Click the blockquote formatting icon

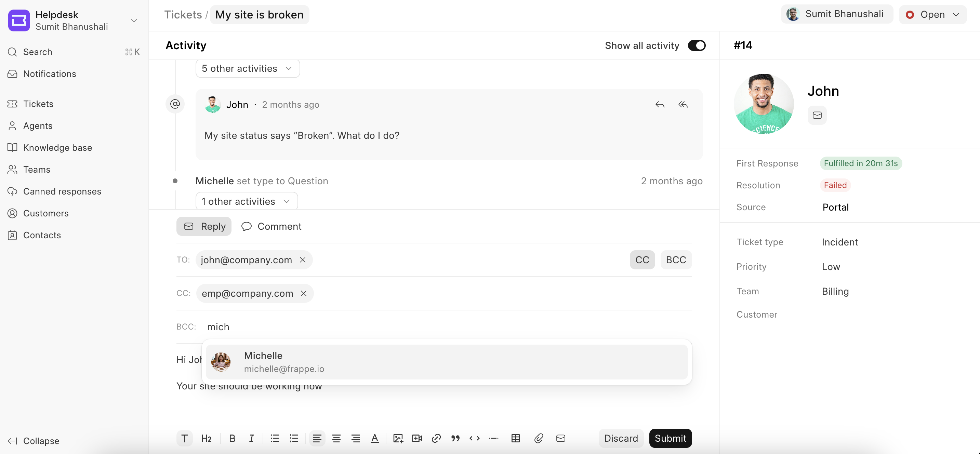(x=455, y=438)
